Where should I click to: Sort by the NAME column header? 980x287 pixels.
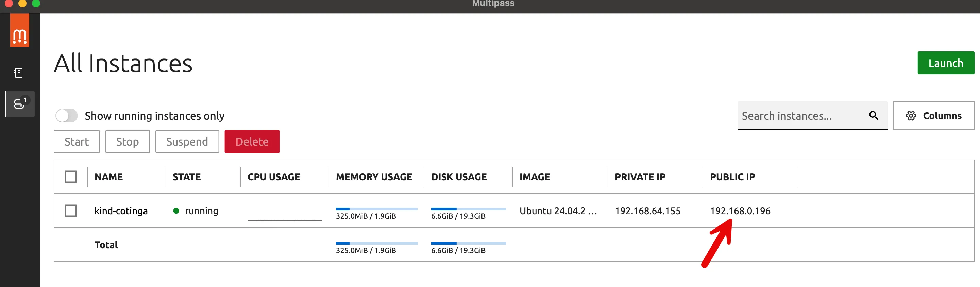(x=109, y=177)
